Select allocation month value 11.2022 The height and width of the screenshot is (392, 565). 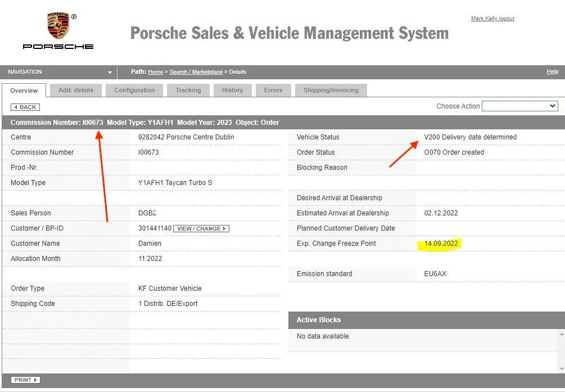pyautogui.click(x=150, y=259)
